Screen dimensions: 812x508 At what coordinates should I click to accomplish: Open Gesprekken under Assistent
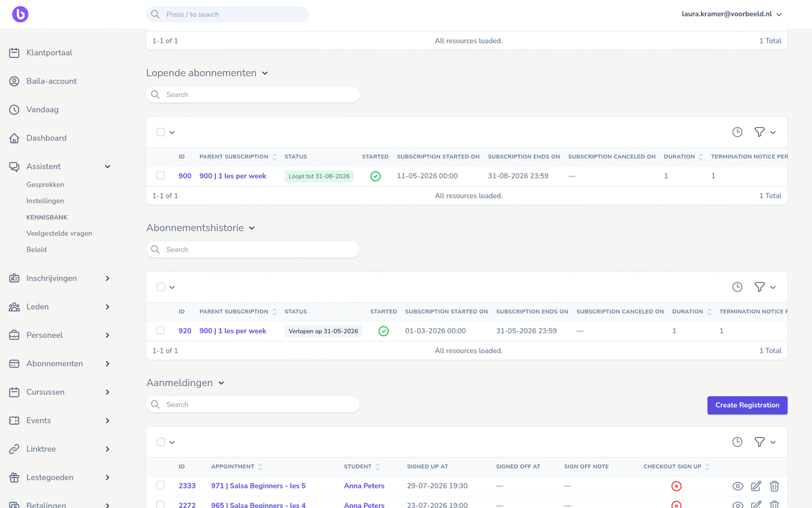pos(45,185)
